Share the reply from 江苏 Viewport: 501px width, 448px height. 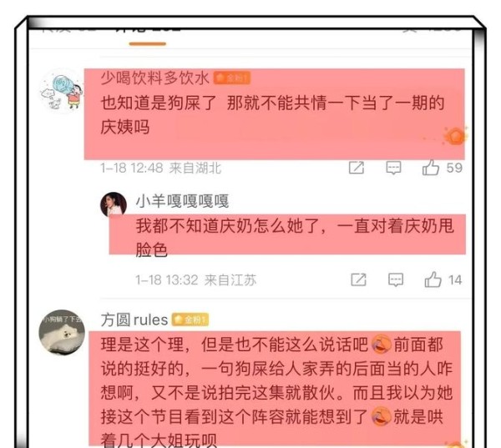click(x=358, y=279)
